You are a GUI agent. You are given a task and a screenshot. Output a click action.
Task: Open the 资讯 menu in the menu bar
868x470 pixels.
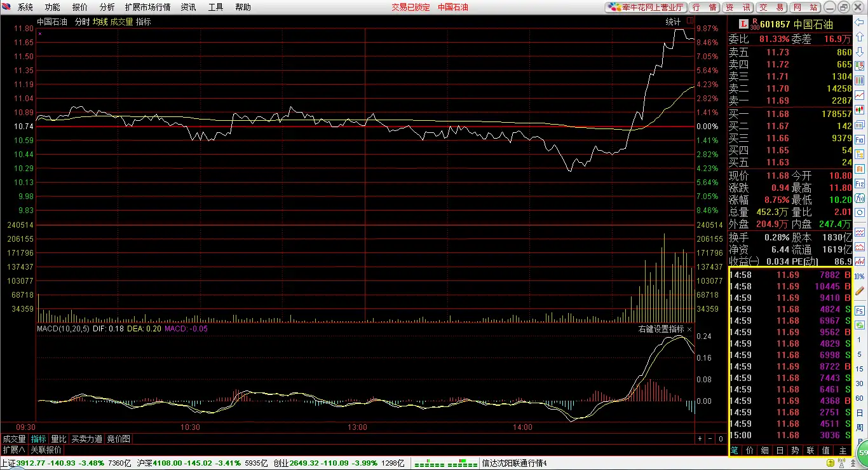pos(189,7)
